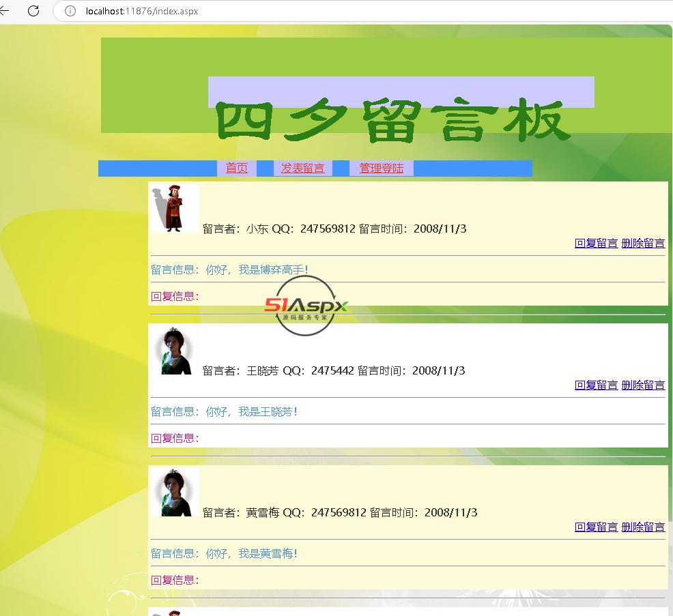Viewport: 673px width, 616px height.
Task: Click 小东's red-costumed avatar image
Action: point(175,208)
